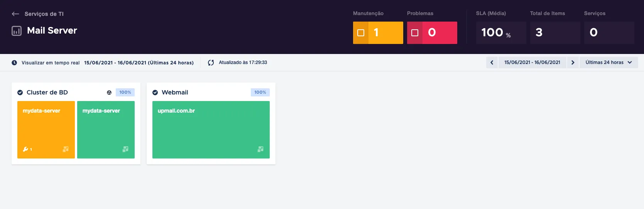Click the host icon on upmail.com.br tile
The image size is (644, 209).
pos(260,149)
